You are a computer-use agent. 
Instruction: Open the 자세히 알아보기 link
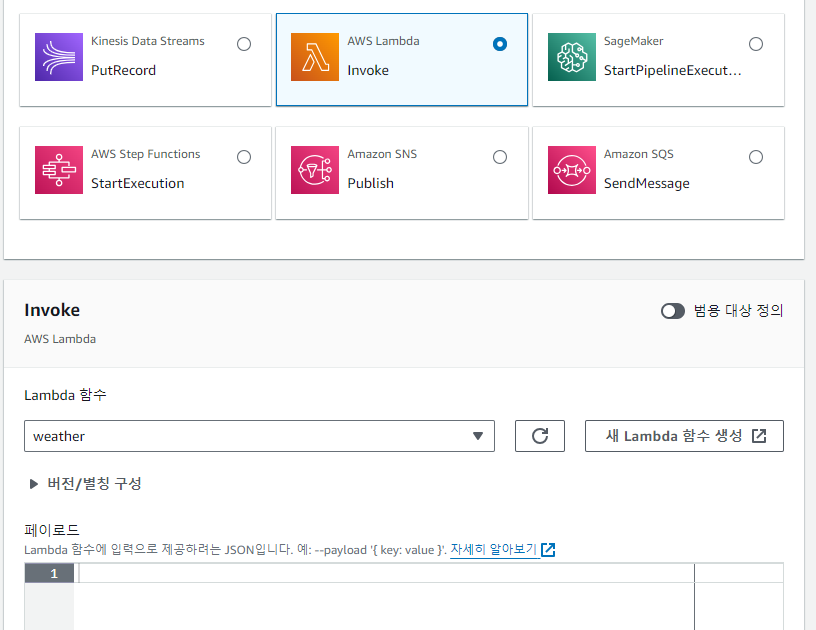(x=493, y=549)
